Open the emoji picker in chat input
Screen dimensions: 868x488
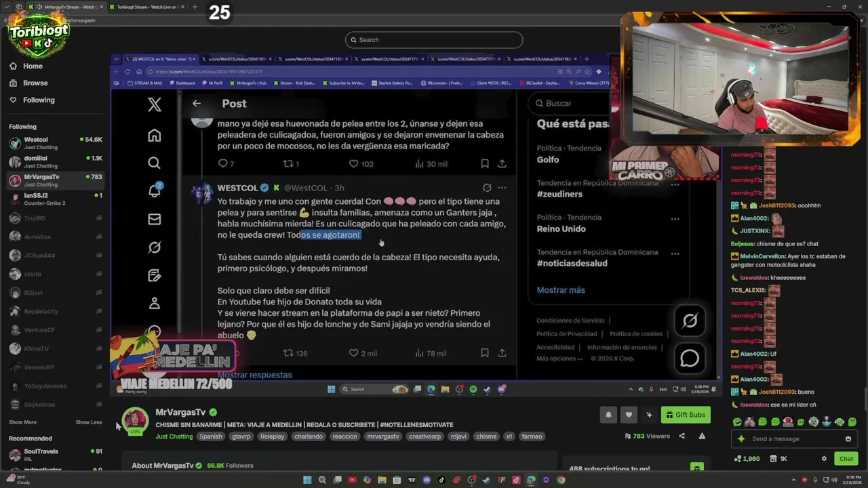(x=848, y=439)
